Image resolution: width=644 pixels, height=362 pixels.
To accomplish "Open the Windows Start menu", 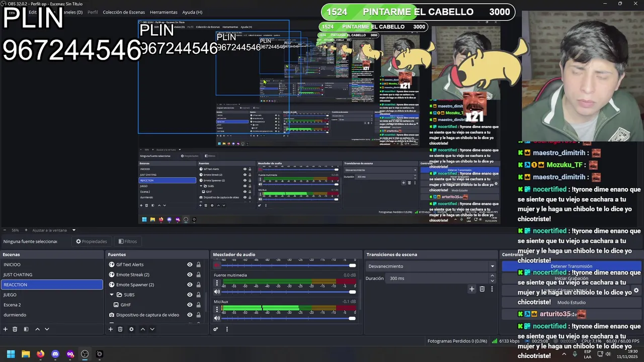I will [11, 354].
